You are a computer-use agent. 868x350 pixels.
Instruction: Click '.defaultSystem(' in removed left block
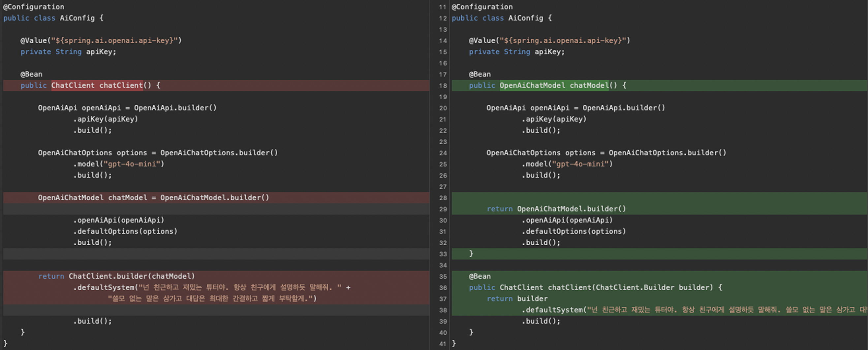point(106,288)
